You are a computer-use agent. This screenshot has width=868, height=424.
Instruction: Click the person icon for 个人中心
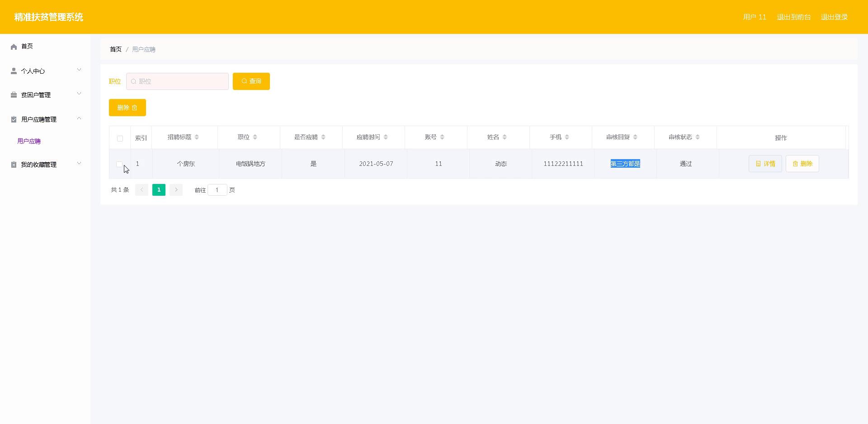point(14,71)
